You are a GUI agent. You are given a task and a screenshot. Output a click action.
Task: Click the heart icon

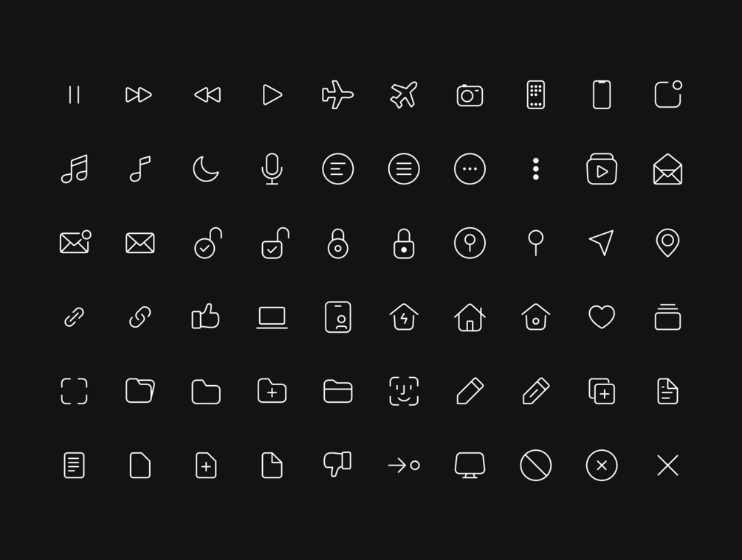pos(602,317)
